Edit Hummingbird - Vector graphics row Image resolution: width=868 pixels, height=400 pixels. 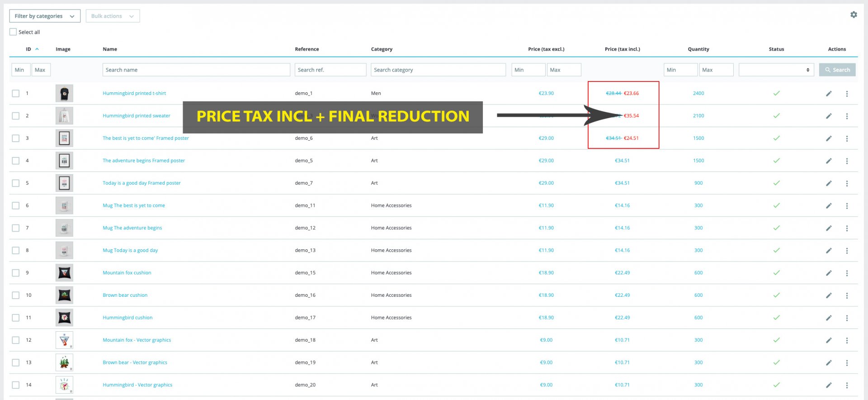(829, 385)
